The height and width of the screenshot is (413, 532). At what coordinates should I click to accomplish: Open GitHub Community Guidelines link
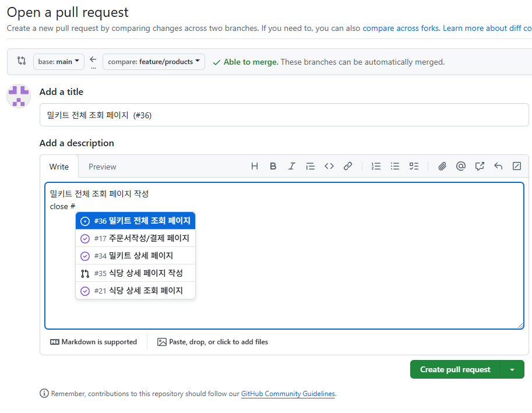288,394
